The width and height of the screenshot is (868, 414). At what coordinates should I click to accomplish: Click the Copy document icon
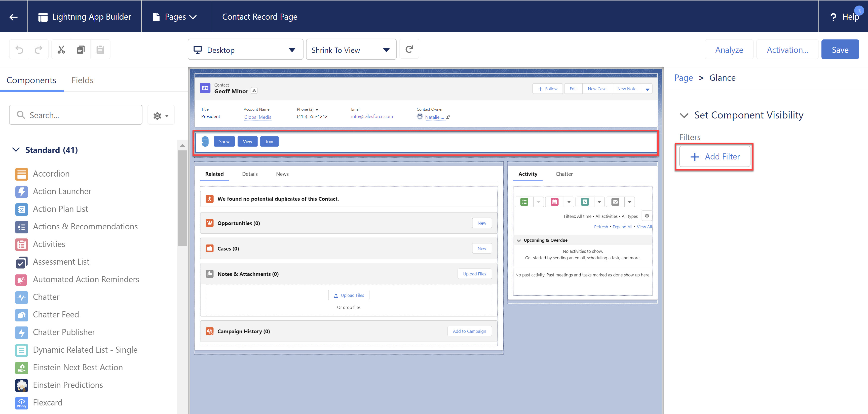pyautogui.click(x=80, y=49)
